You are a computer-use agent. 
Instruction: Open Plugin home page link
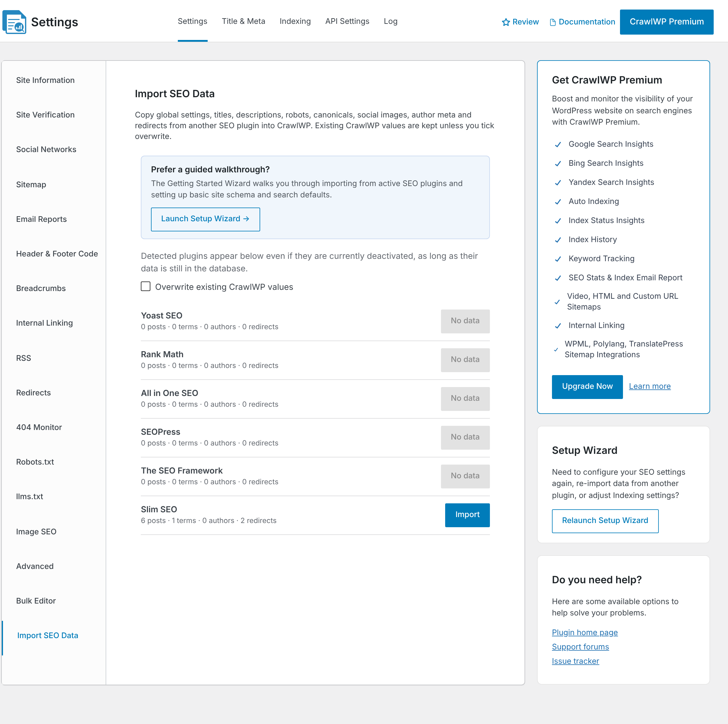(x=584, y=632)
